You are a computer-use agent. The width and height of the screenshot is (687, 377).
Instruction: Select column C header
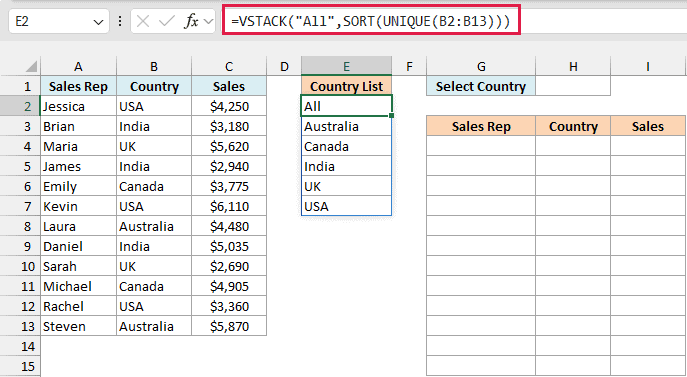[x=229, y=67]
